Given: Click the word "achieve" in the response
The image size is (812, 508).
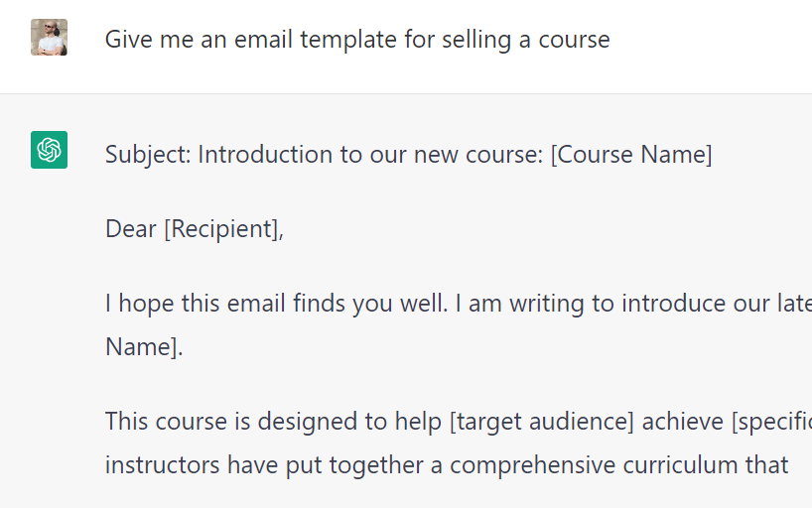Looking at the screenshot, I should 683,422.
